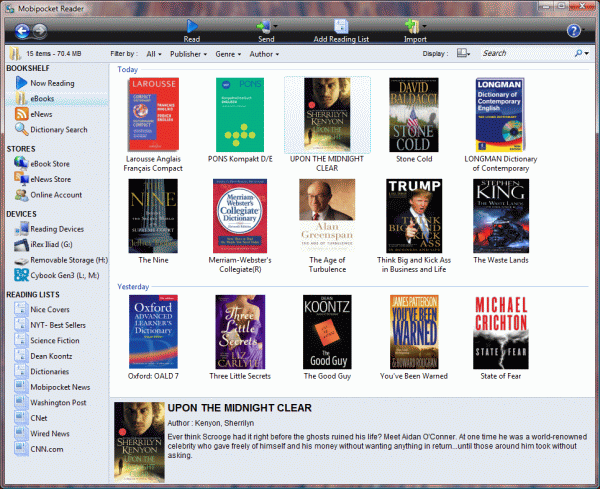Click in the Search input field

point(525,53)
